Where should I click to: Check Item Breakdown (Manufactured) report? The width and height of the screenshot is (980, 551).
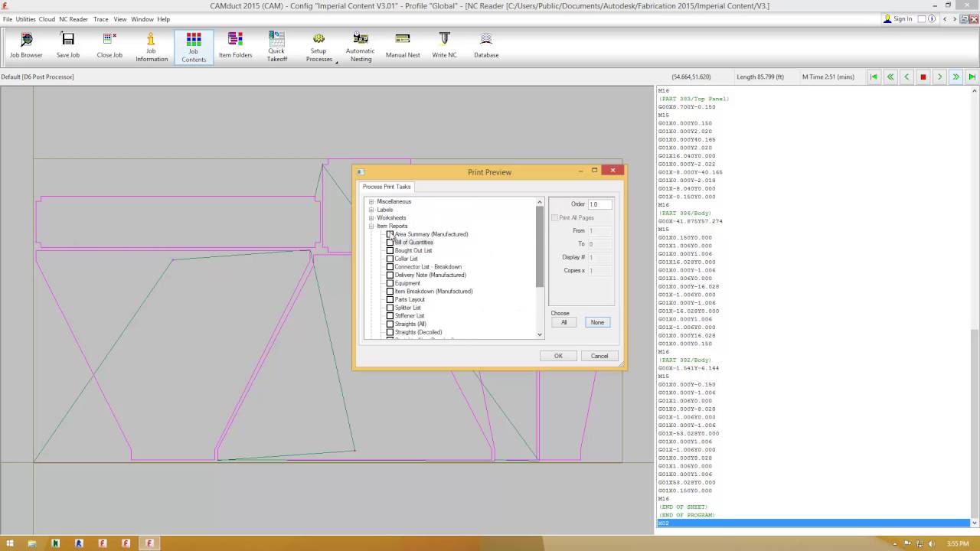point(390,292)
